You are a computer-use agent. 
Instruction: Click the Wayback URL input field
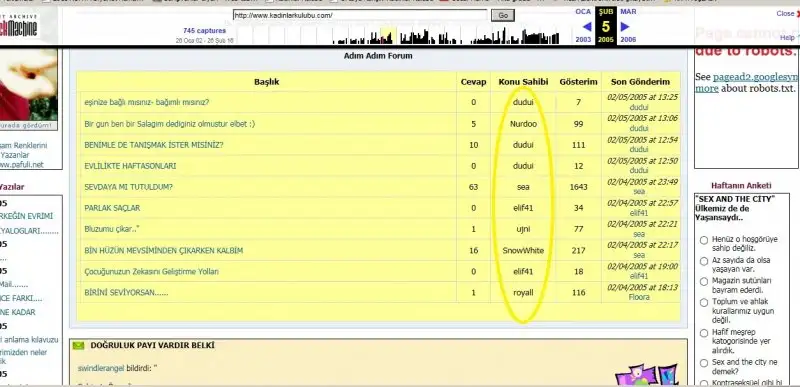pyautogui.click(x=360, y=15)
